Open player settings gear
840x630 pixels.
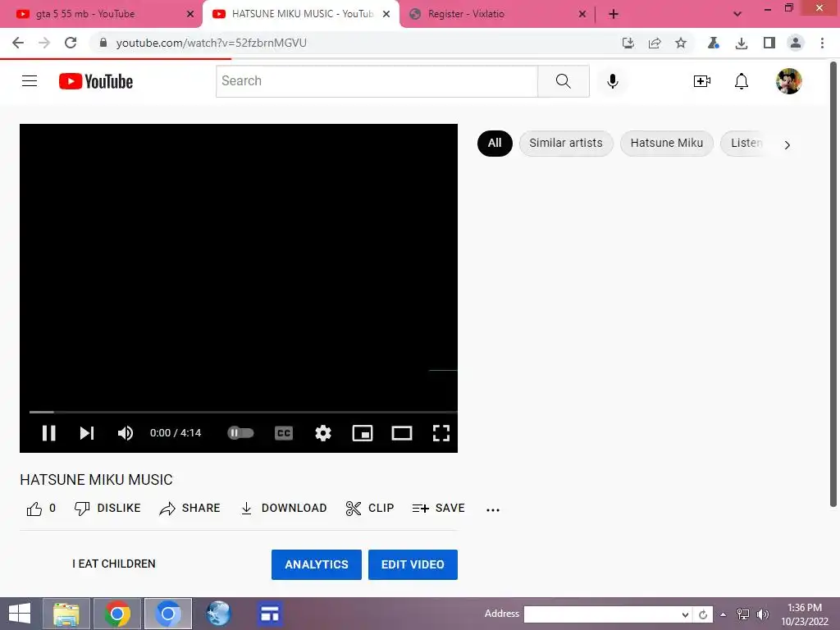tap(323, 433)
